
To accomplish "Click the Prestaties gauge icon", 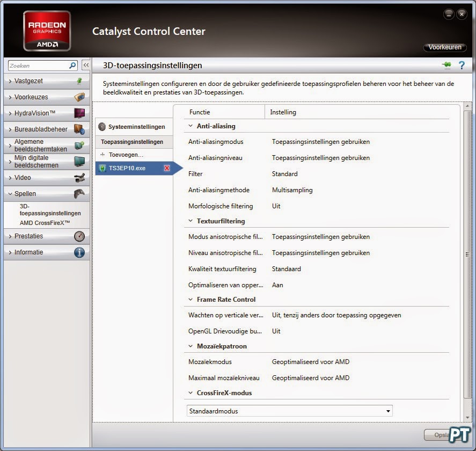I will click(79, 236).
